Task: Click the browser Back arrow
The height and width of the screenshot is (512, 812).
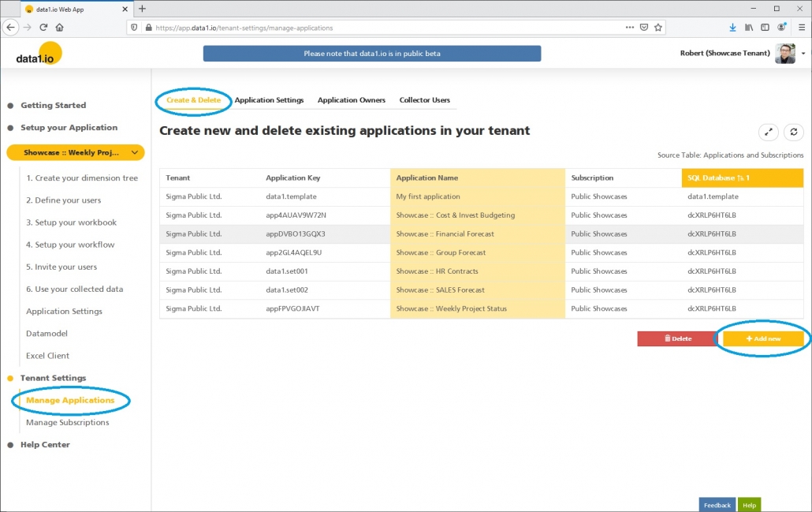Action: (x=11, y=28)
